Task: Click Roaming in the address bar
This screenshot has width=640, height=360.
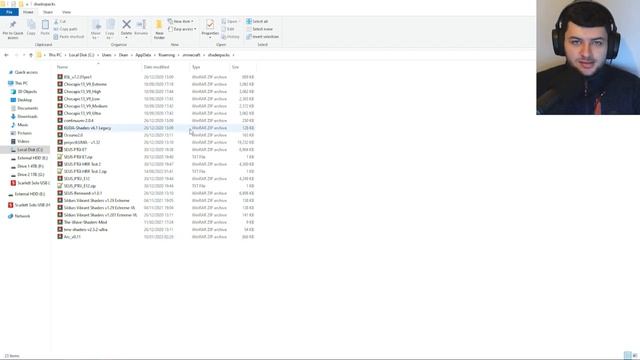Action: click(x=167, y=55)
